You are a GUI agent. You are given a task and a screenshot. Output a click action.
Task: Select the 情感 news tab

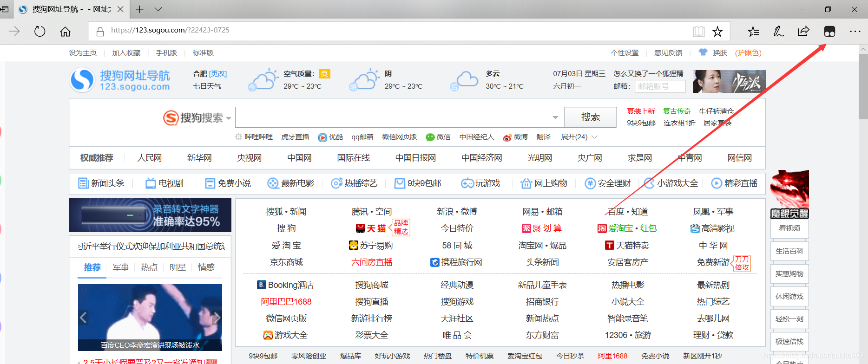click(x=206, y=267)
